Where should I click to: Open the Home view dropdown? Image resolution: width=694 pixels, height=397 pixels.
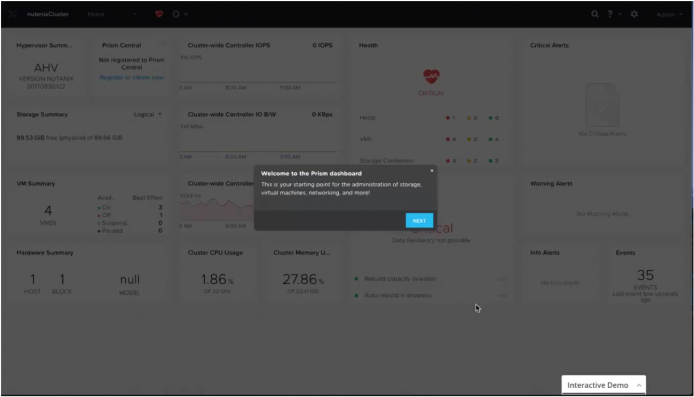coord(112,14)
